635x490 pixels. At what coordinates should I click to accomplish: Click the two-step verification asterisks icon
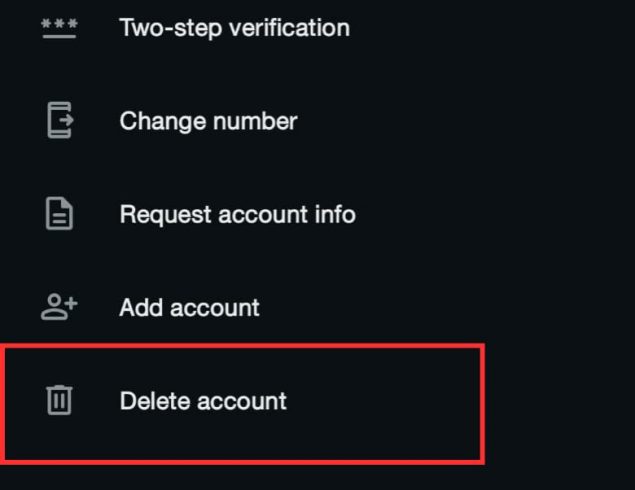59,28
